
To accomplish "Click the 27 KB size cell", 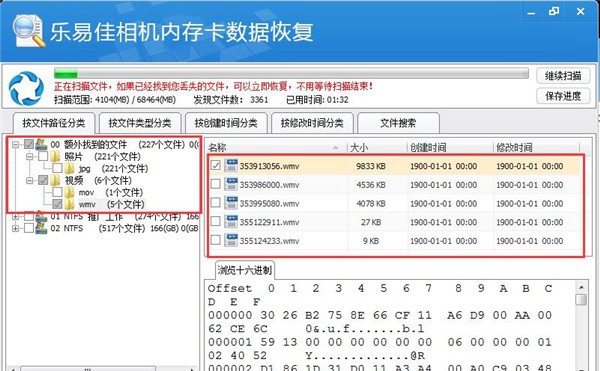I will [x=370, y=222].
